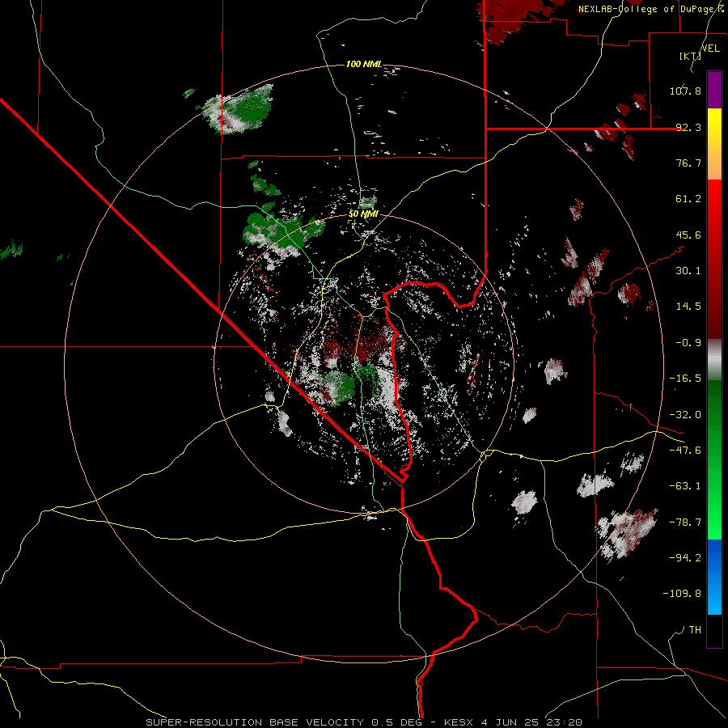Select the 61.2 scale value
The width and height of the screenshot is (728, 728).
tap(688, 198)
